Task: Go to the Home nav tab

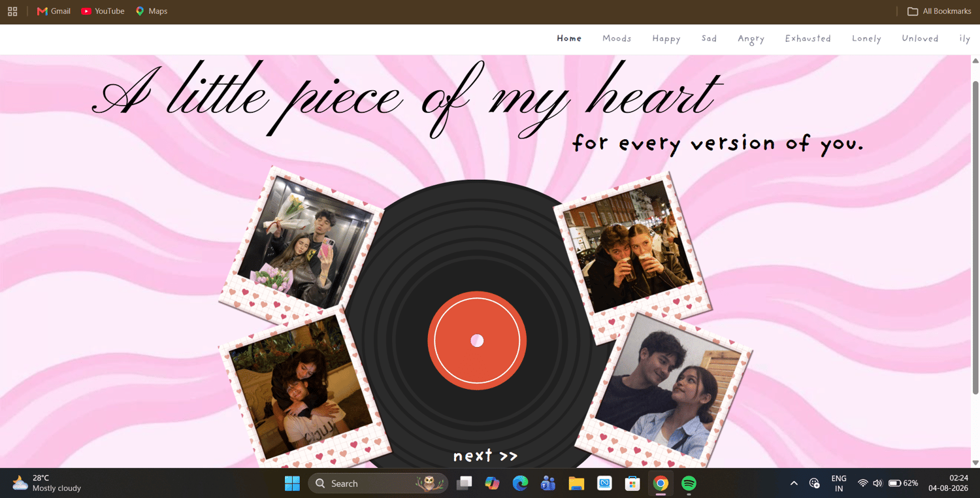Action: [x=569, y=39]
